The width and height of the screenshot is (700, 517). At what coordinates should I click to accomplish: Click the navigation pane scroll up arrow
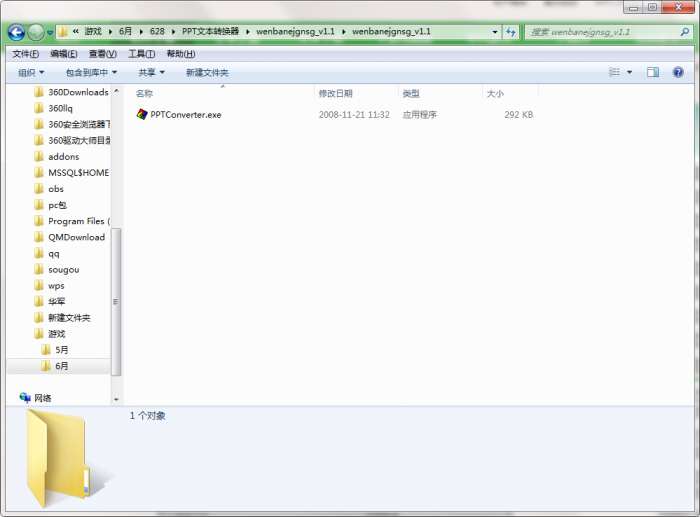[x=116, y=91]
